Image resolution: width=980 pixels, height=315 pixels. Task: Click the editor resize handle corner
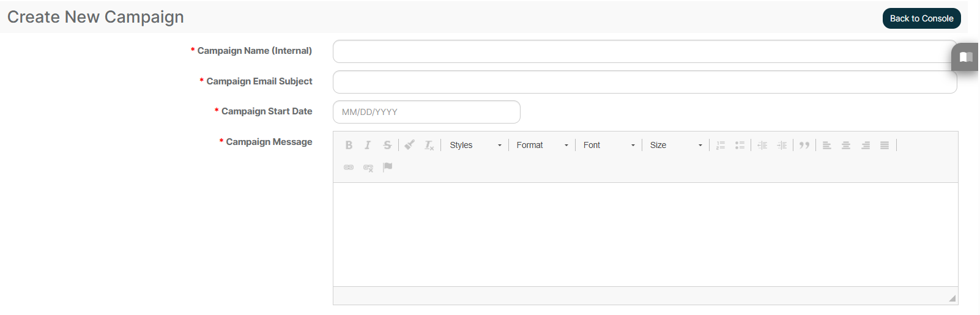(x=952, y=298)
